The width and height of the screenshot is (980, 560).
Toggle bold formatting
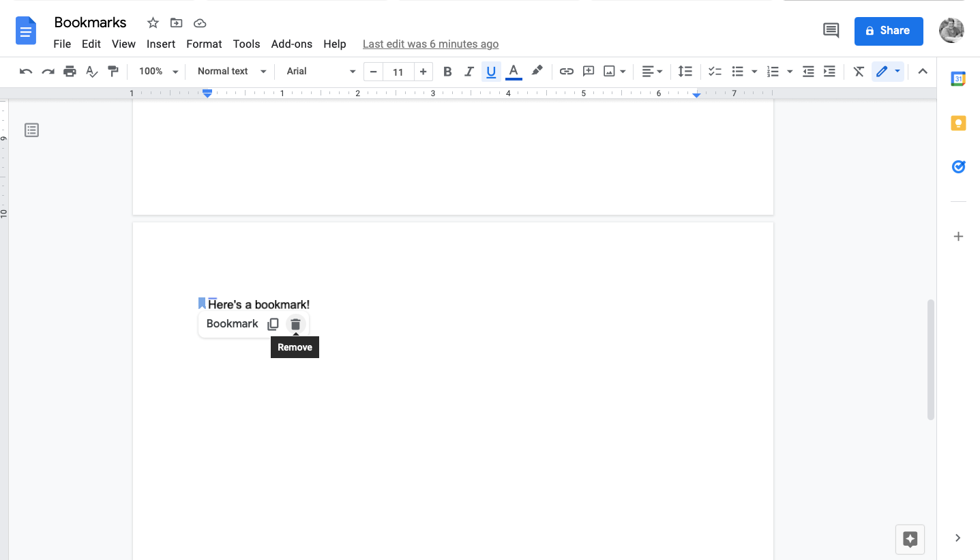[x=447, y=71]
